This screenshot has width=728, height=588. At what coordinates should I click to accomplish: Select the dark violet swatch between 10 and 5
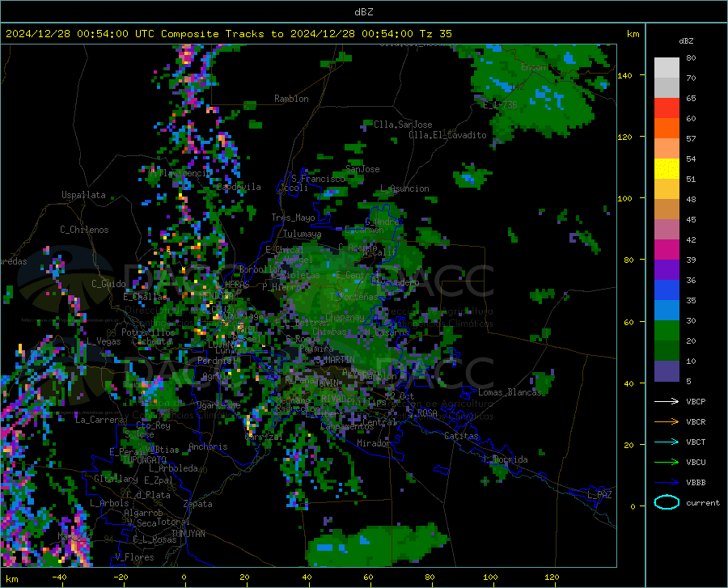(667, 371)
